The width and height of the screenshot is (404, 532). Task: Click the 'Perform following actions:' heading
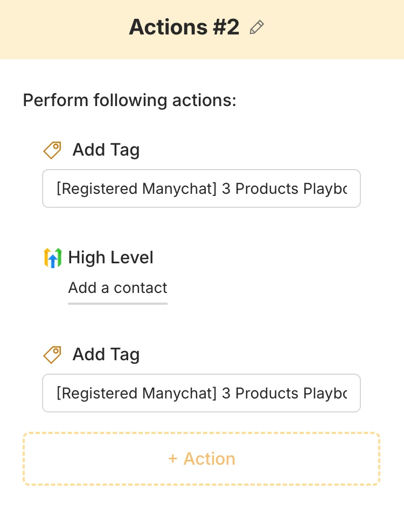[130, 101]
